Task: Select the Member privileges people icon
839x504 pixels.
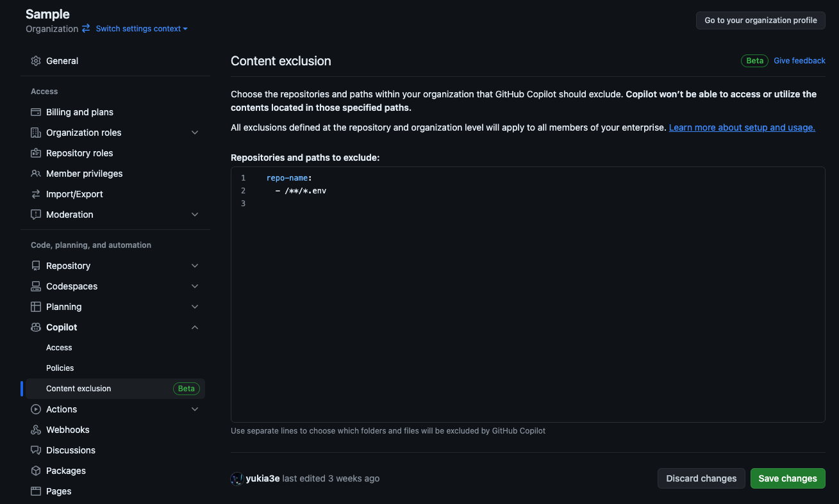Action: [35, 173]
